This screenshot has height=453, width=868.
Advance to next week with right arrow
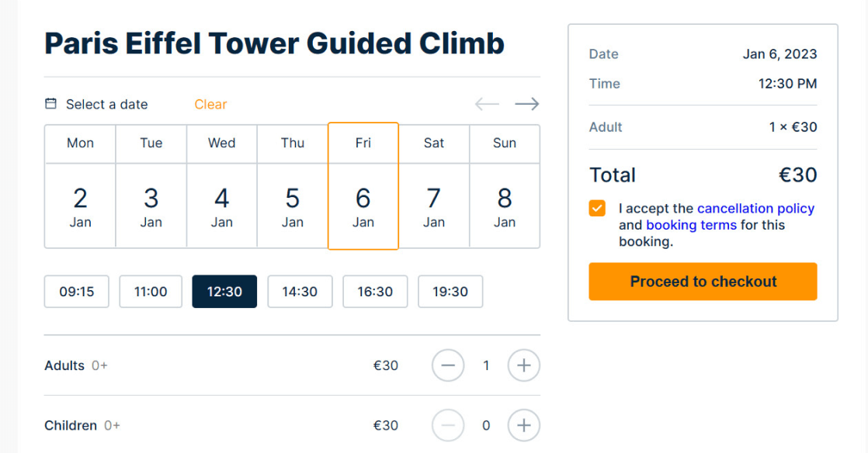tap(526, 104)
